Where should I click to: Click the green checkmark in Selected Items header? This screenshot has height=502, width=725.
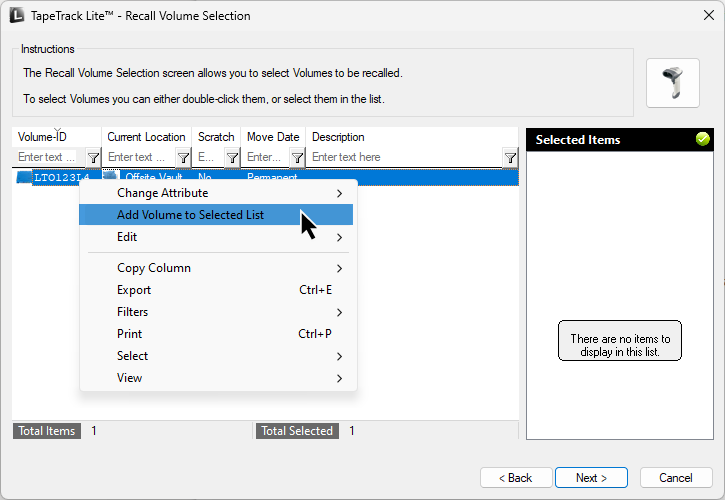click(702, 139)
